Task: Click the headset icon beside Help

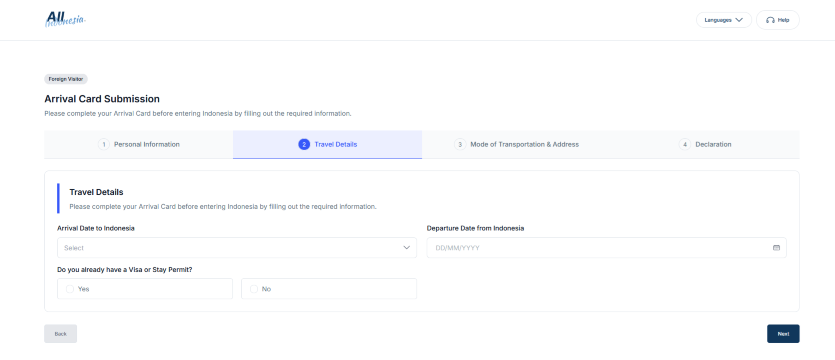Action: click(770, 20)
